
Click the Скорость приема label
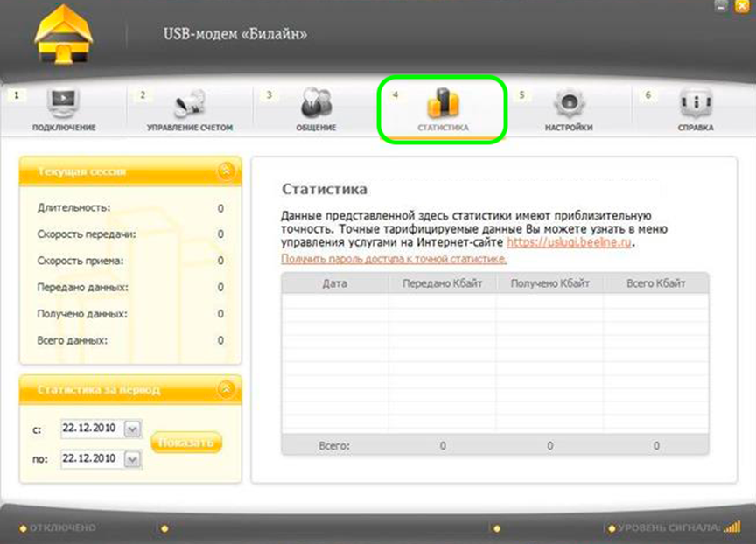click(x=80, y=261)
